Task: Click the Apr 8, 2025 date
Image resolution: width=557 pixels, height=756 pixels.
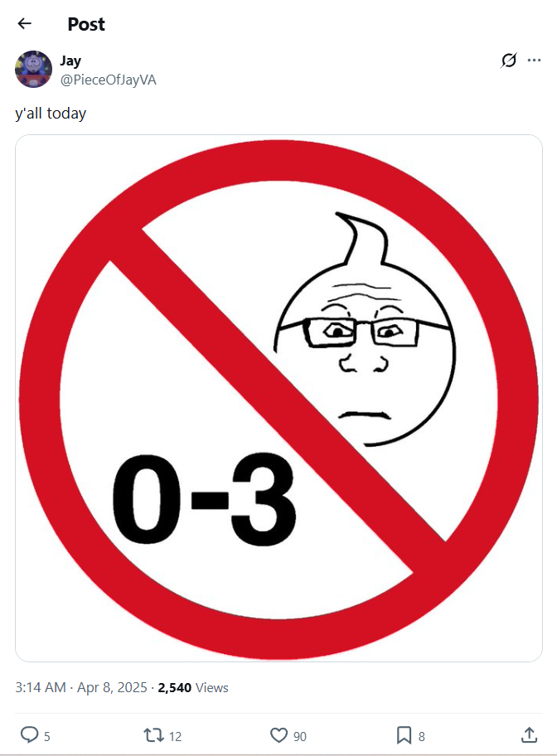Action: pyautogui.click(x=112, y=687)
